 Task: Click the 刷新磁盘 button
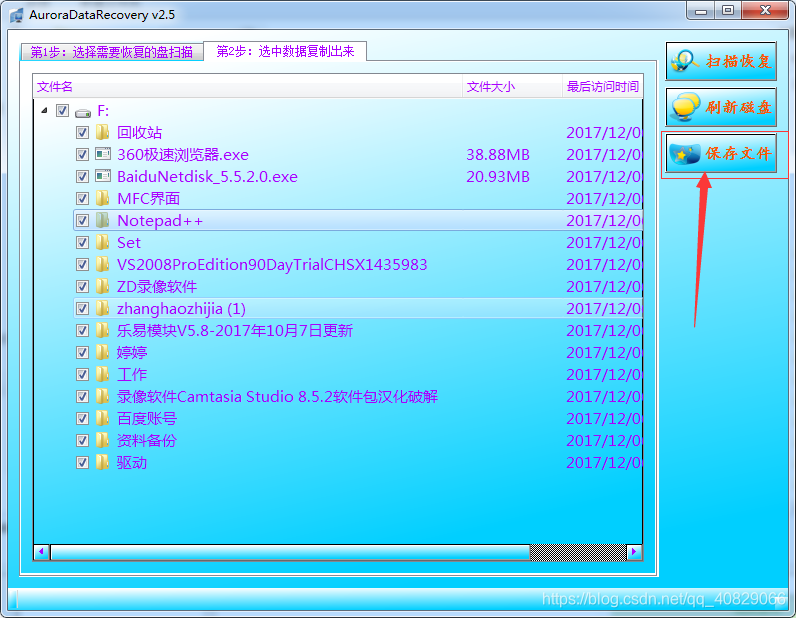click(721, 107)
